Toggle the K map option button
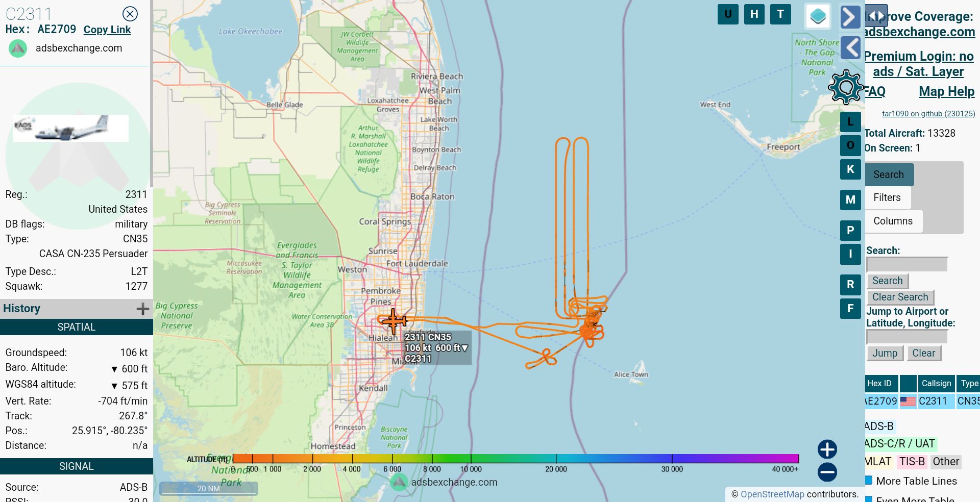Viewport: 980px width, 502px height. [x=850, y=169]
